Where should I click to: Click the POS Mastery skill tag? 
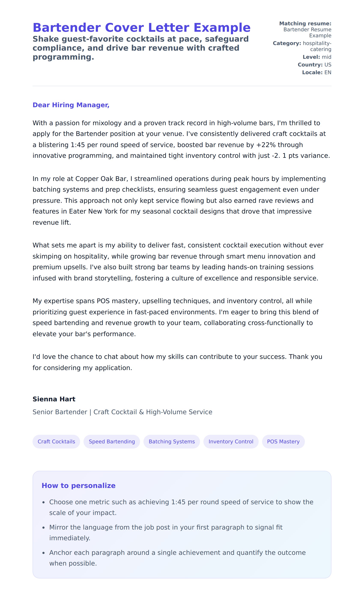coord(283,441)
